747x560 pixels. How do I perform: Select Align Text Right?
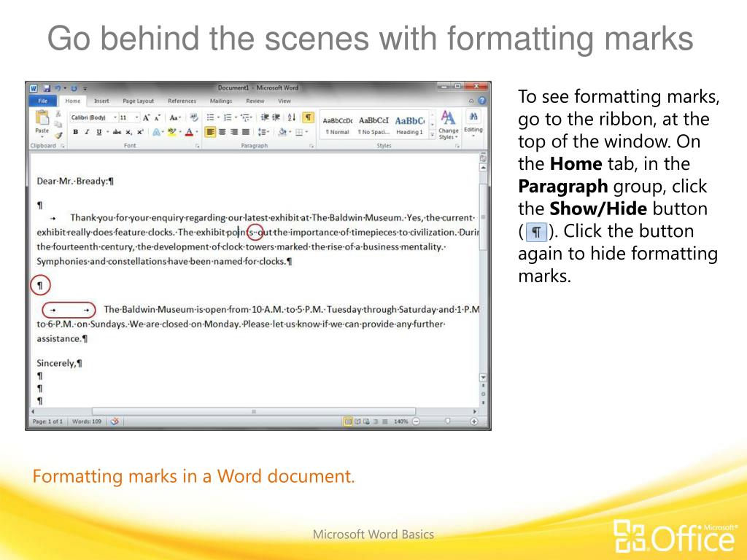click(x=234, y=132)
